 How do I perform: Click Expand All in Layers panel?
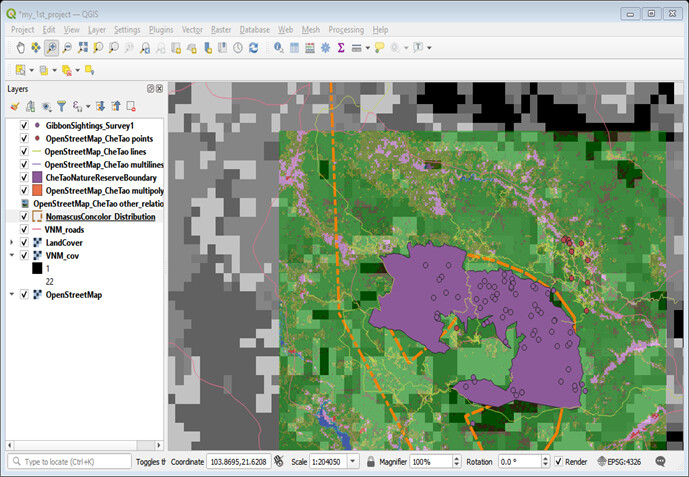click(x=100, y=106)
